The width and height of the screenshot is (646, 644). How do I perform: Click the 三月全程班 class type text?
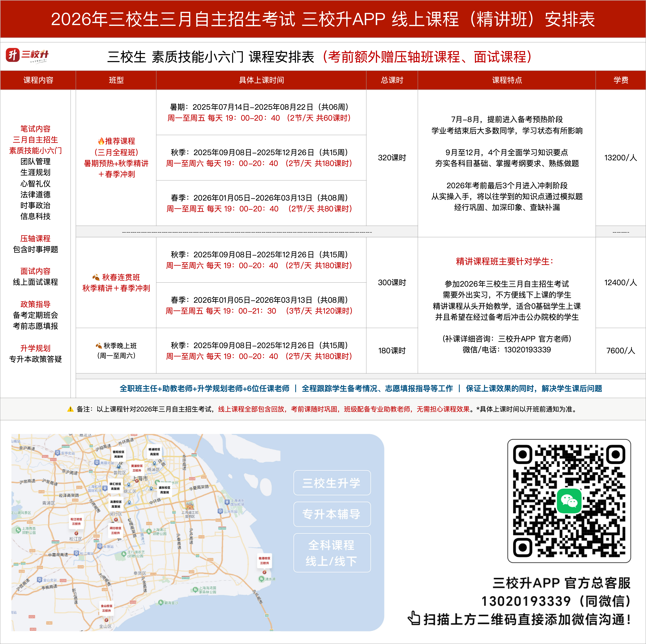point(116,152)
